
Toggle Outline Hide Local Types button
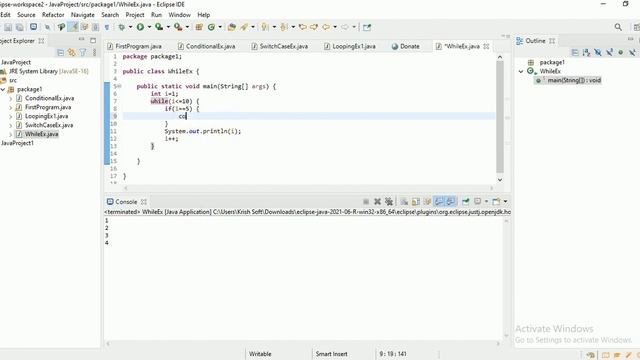[632, 53]
